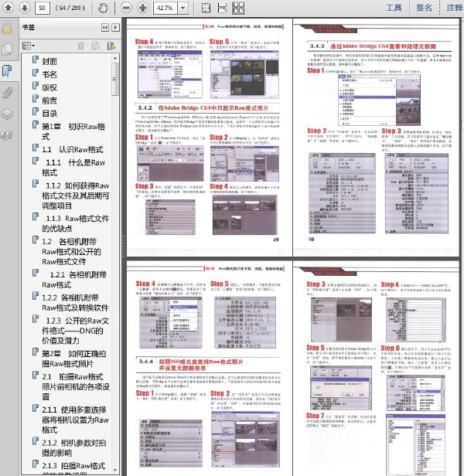Click the 书签 panel title

tap(29, 27)
